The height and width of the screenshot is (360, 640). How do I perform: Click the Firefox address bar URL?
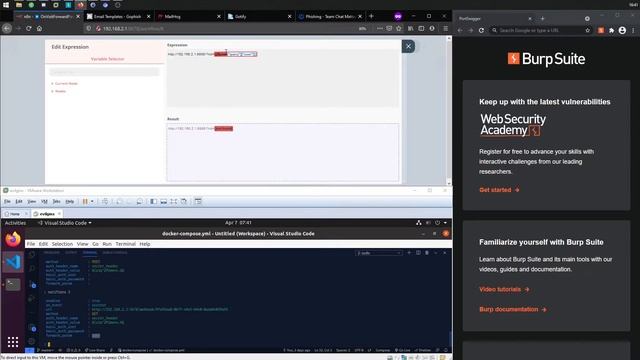[133, 29]
